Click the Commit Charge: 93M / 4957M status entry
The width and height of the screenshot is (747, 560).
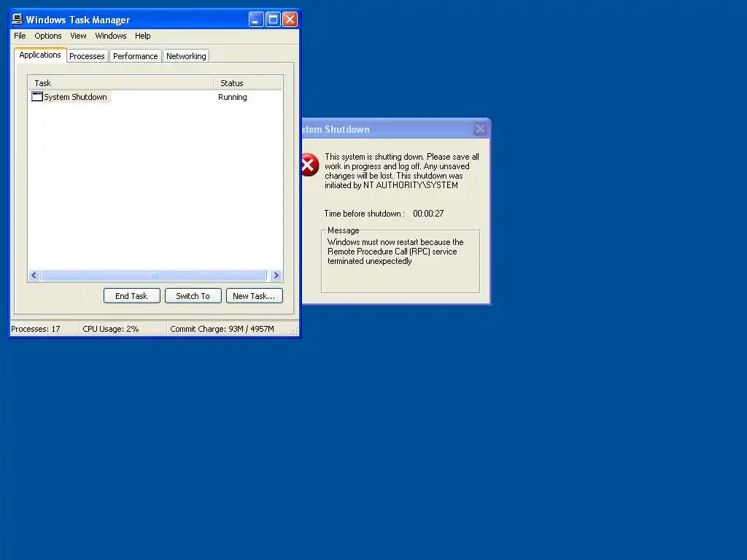point(222,329)
